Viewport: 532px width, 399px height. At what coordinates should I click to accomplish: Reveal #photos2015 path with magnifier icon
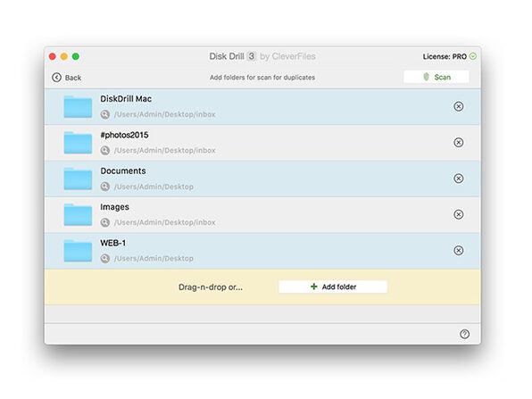(x=105, y=150)
